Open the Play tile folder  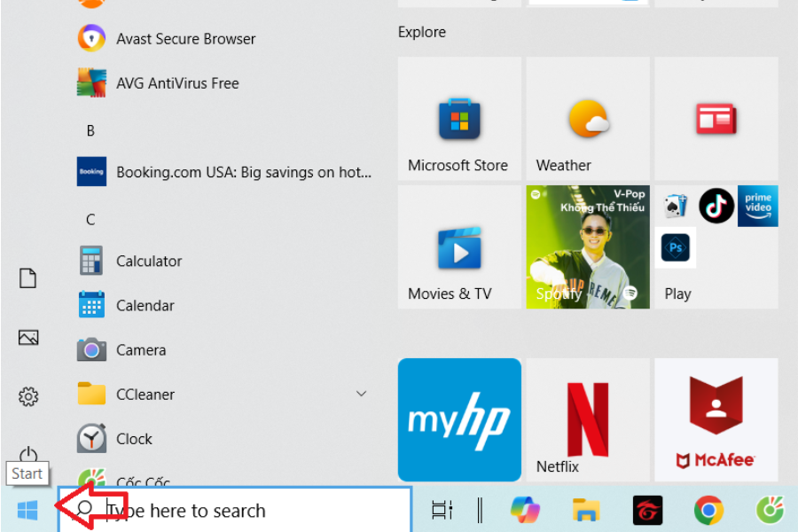(x=716, y=246)
